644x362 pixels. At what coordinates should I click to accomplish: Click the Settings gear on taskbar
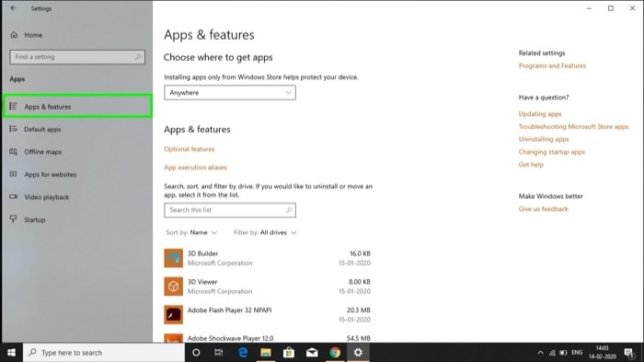click(358, 353)
